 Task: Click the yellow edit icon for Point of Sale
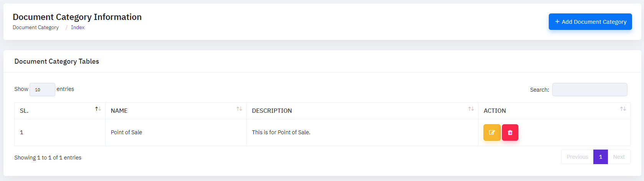492,133
